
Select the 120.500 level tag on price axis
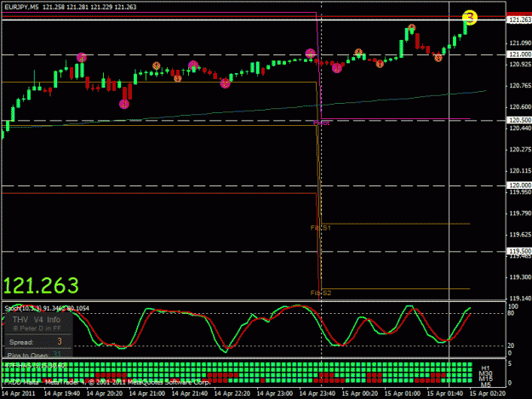[x=519, y=120]
